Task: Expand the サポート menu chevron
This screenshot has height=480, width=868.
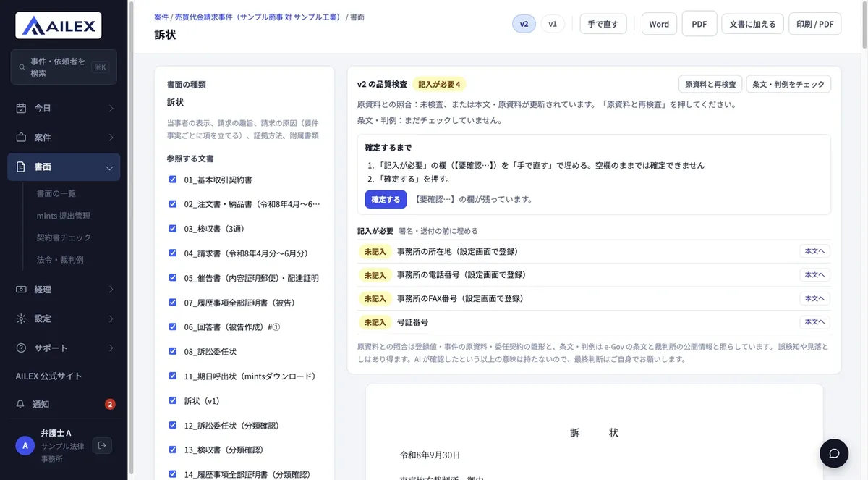Action: tap(111, 348)
